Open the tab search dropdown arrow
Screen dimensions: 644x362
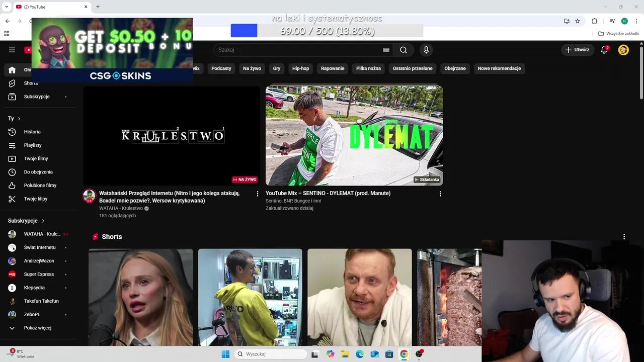(8, 7)
